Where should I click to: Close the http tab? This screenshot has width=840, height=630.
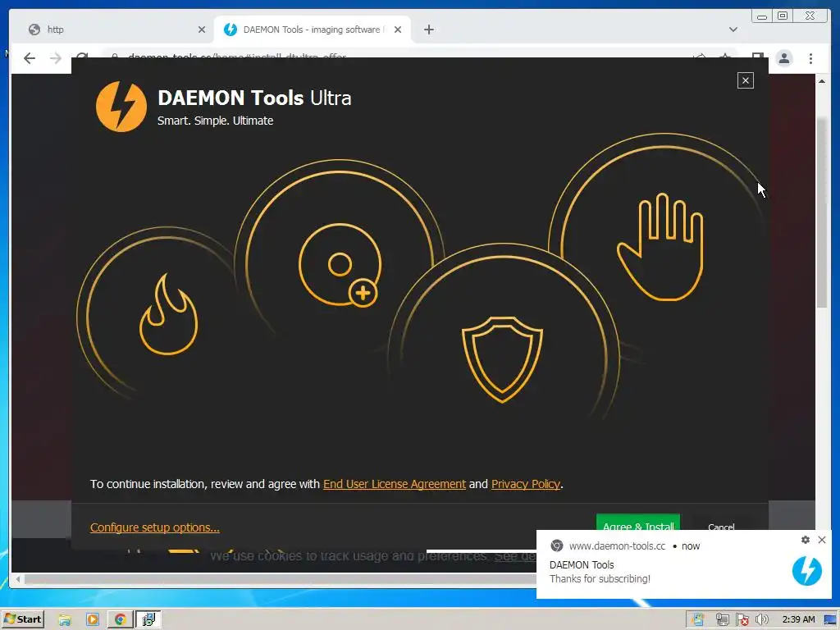click(202, 30)
